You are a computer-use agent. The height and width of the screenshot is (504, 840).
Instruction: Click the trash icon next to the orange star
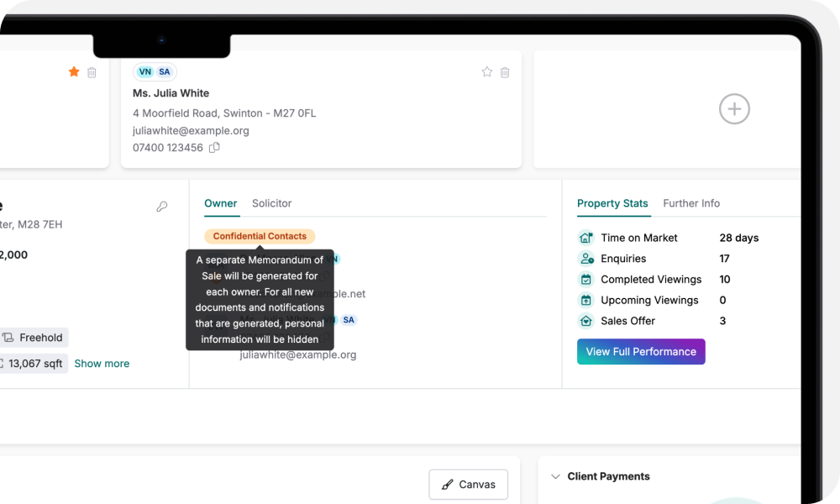coord(92,72)
